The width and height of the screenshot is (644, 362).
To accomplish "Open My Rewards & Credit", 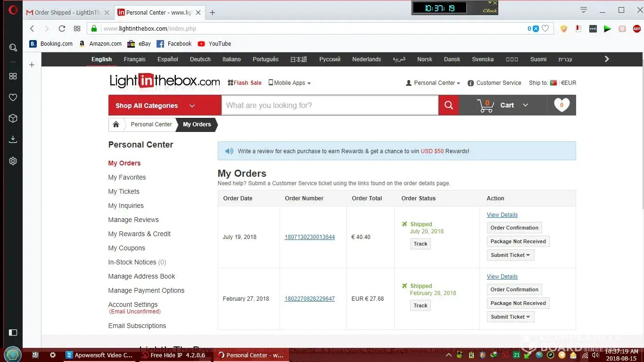I will [140, 234].
